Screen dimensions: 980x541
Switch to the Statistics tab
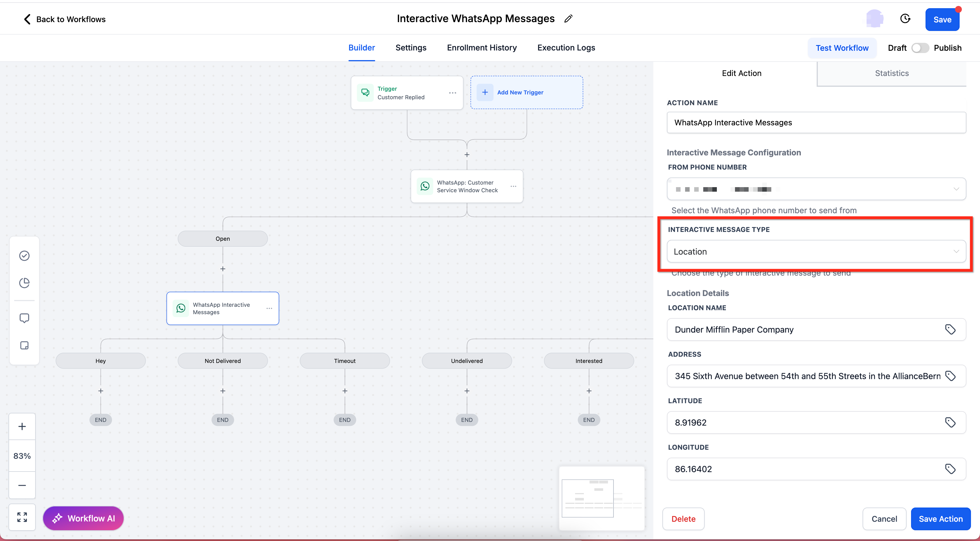891,73
